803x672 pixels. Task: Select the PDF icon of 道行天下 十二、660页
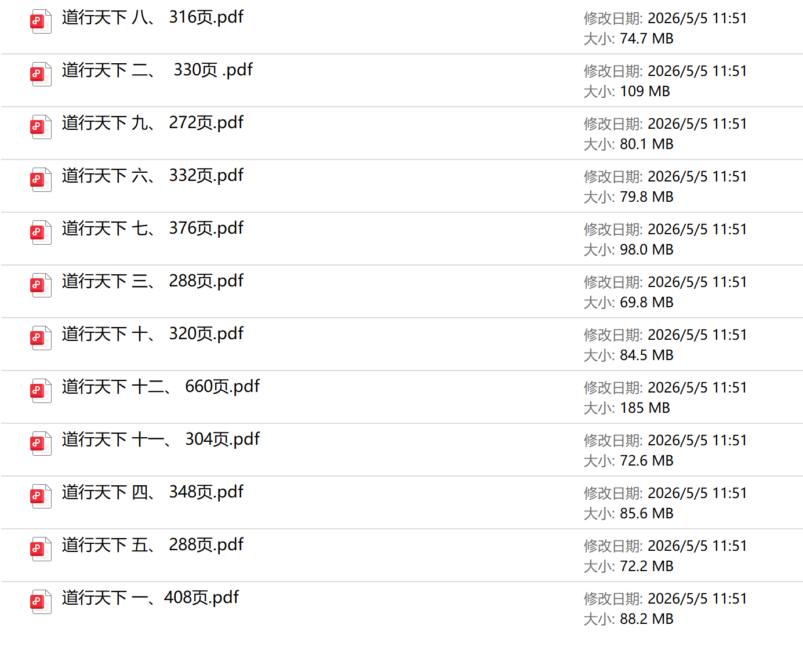pyautogui.click(x=41, y=391)
